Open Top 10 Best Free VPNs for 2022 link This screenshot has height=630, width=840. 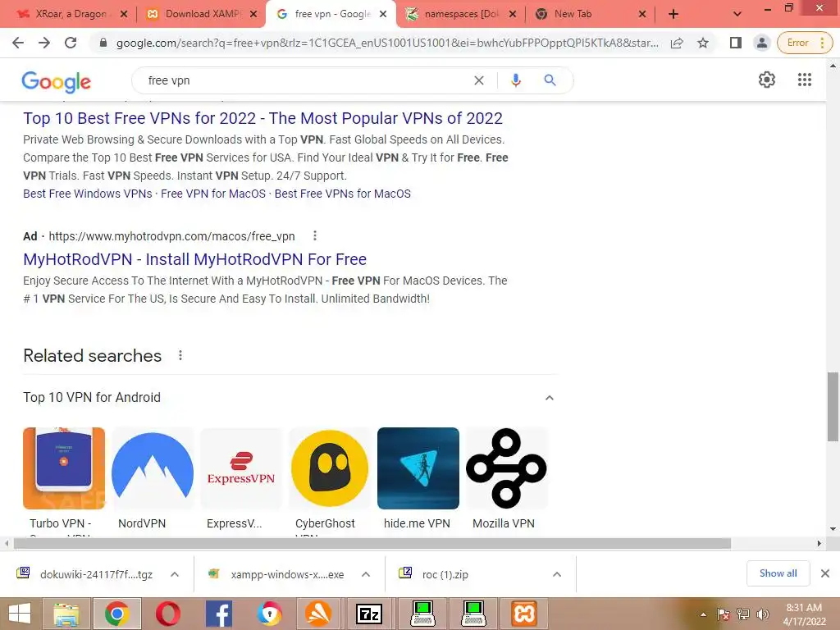tap(262, 118)
